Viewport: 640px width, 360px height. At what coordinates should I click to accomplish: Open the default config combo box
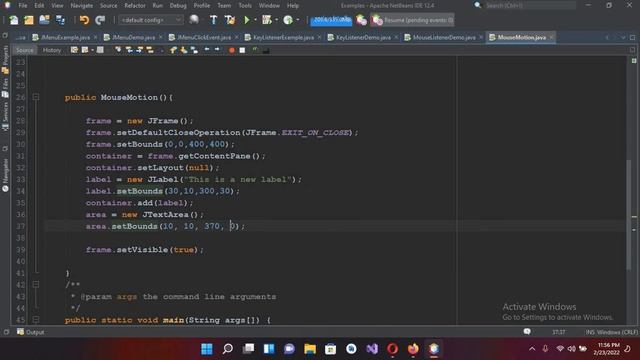(151, 20)
